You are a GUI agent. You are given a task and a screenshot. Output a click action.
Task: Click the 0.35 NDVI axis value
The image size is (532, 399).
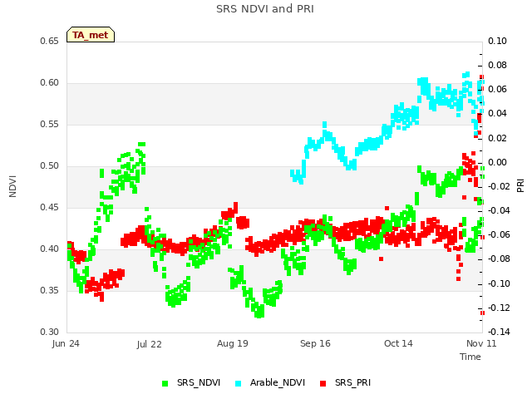point(50,290)
